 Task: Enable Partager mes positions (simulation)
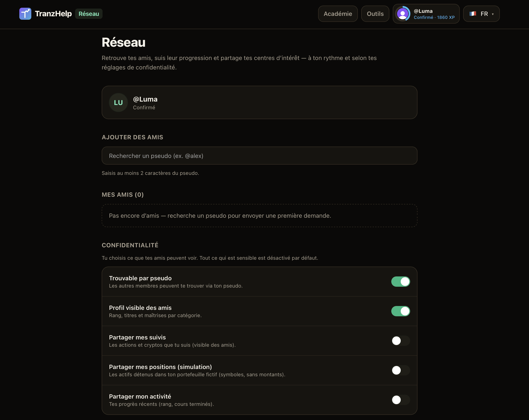[401, 370]
